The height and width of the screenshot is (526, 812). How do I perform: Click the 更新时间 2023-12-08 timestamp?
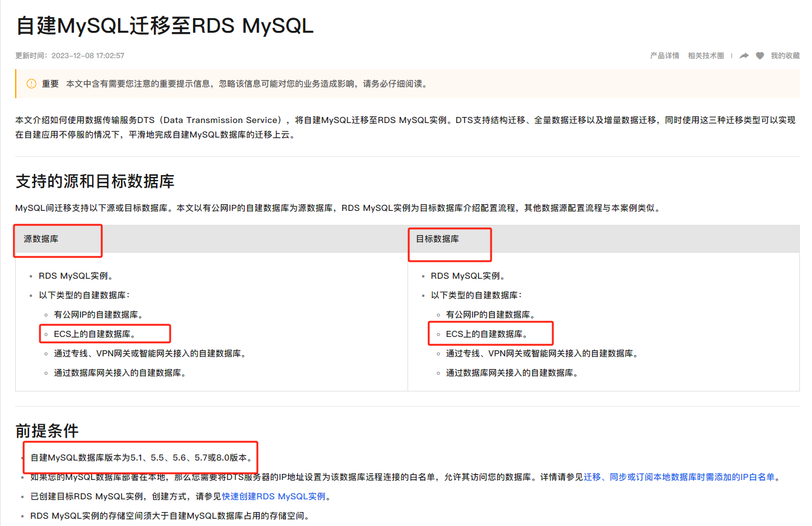click(x=70, y=56)
